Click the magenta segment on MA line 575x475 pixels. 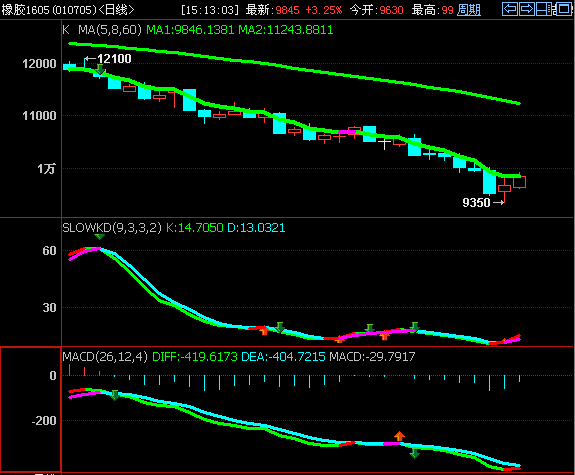click(347, 132)
